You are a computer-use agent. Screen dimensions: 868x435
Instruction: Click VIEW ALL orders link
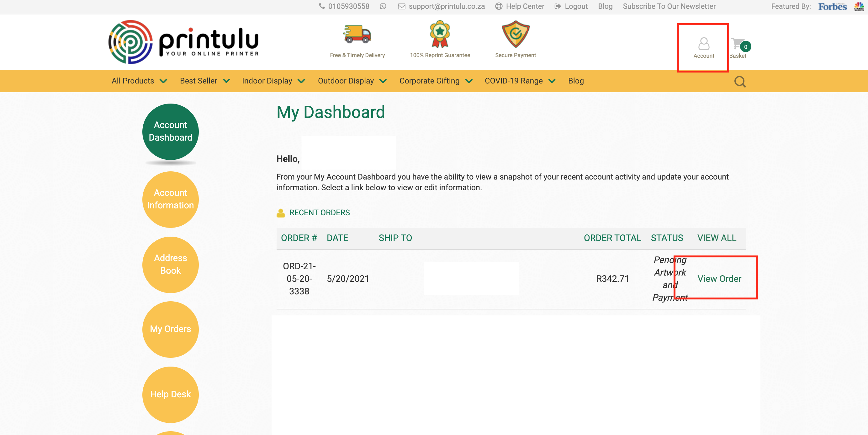(x=717, y=238)
